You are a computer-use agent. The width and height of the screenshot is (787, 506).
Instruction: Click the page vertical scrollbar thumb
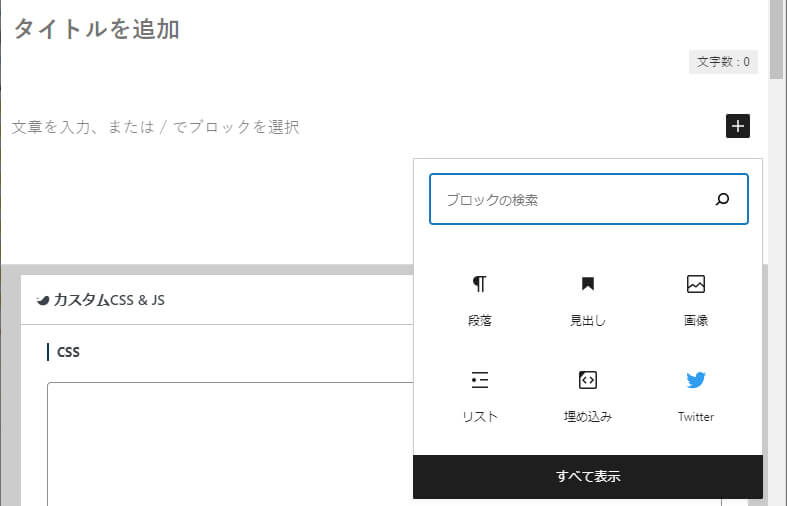click(x=776, y=39)
